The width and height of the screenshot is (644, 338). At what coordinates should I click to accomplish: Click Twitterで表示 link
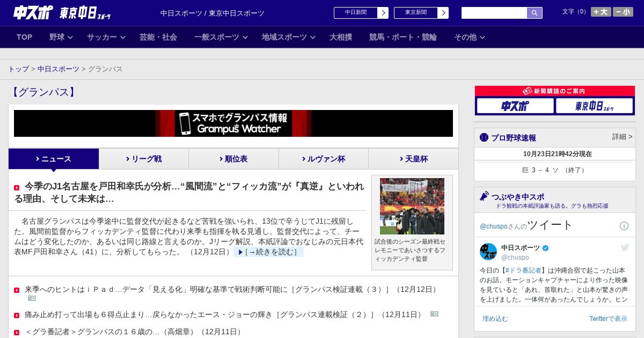(608, 319)
